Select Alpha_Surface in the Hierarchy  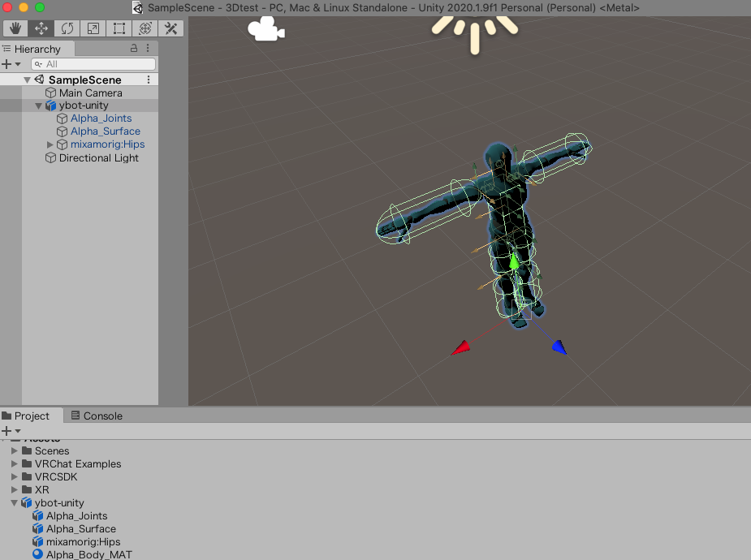[x=106, y=131]
